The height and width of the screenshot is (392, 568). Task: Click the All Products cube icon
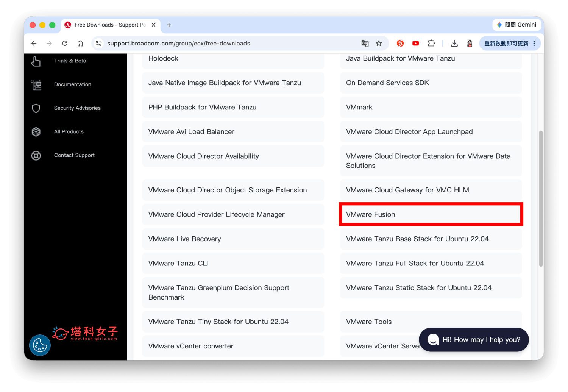click(36, 132)
